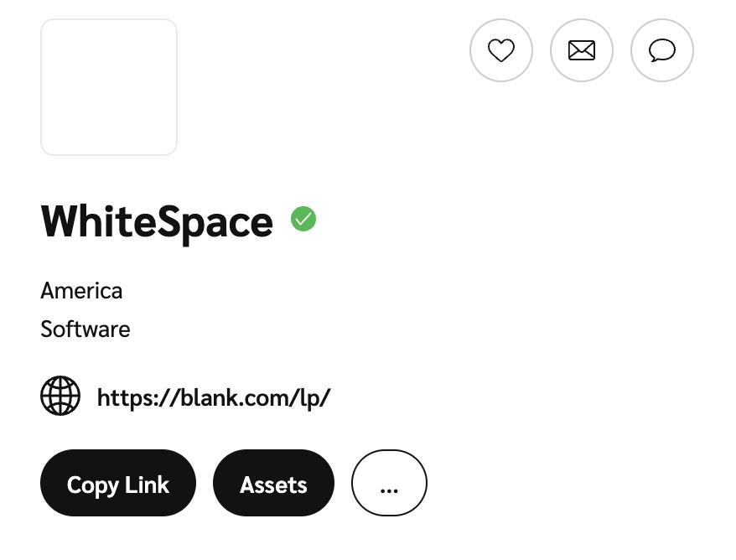Click the WhiteSpace company name heading
The image size is (736, 560).
click(157, 221)
